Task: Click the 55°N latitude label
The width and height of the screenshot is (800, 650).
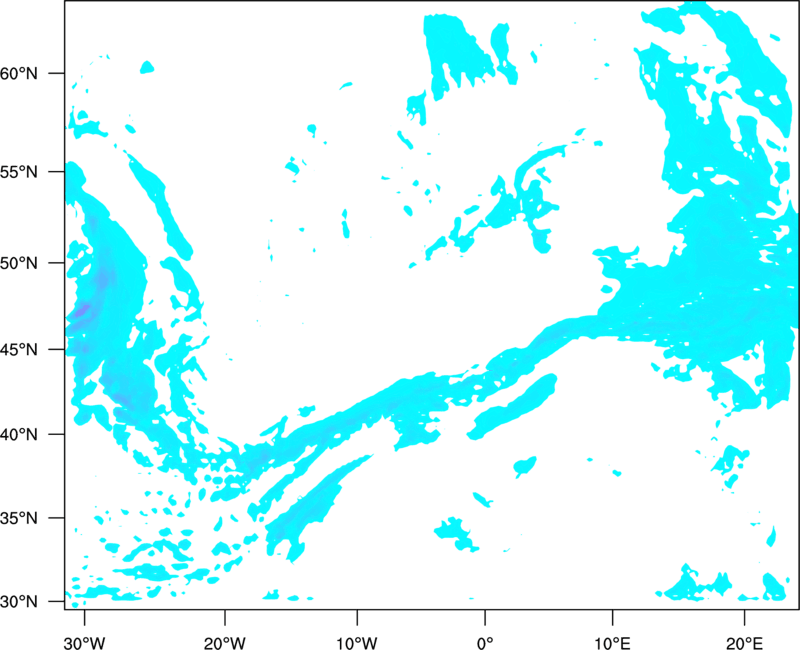Action: coord(19,171)
